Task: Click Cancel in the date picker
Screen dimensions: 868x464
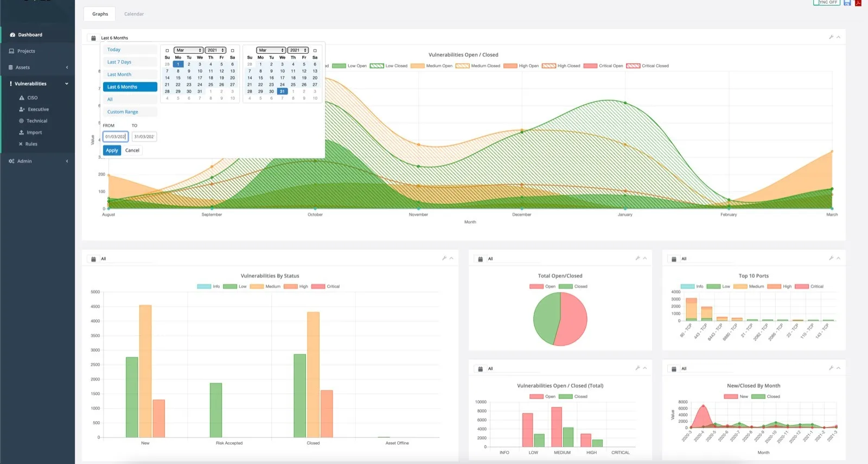Action: click(x=132, y=150)
